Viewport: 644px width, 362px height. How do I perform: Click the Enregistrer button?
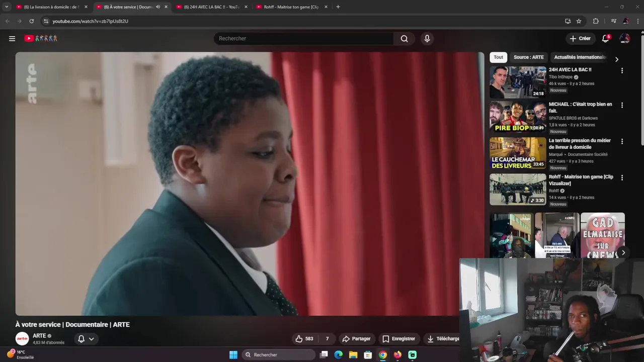coord(398,339)
